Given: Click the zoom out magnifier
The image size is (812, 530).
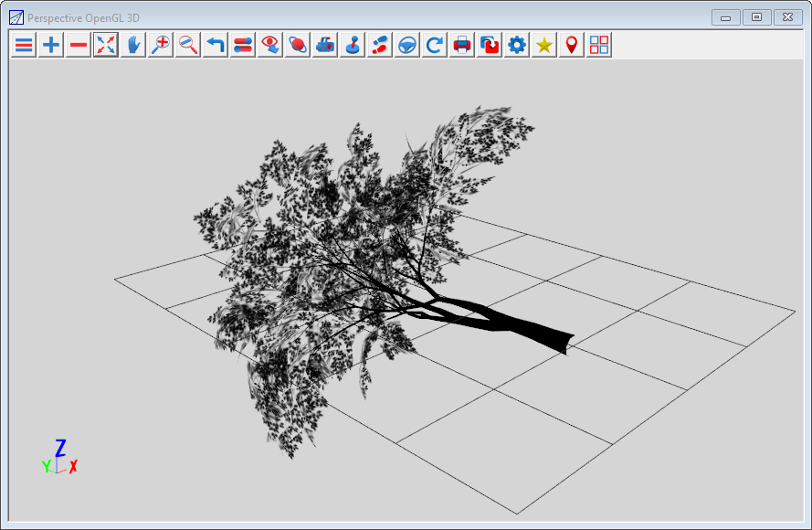Looking at the screenshot, I should click(188, 45).
